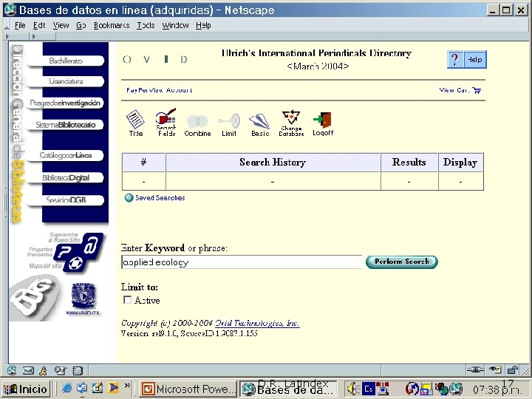This screenshot has height=399, width=532.
Task: Expand the collapsed Netscape toolbar arrow
Action: click(7, 36)
